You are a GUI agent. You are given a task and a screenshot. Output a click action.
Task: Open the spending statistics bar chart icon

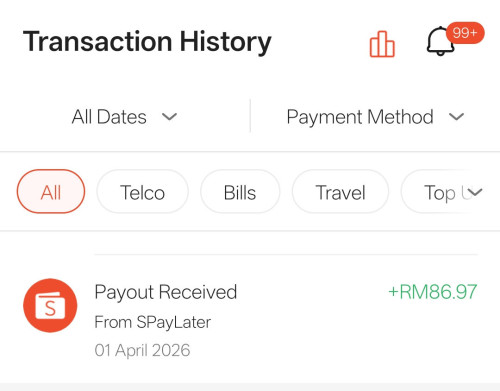[382, 44]
